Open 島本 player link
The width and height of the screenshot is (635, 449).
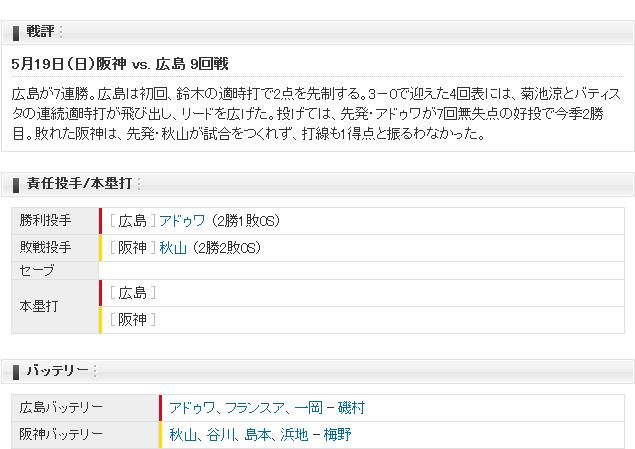(258, 435)
